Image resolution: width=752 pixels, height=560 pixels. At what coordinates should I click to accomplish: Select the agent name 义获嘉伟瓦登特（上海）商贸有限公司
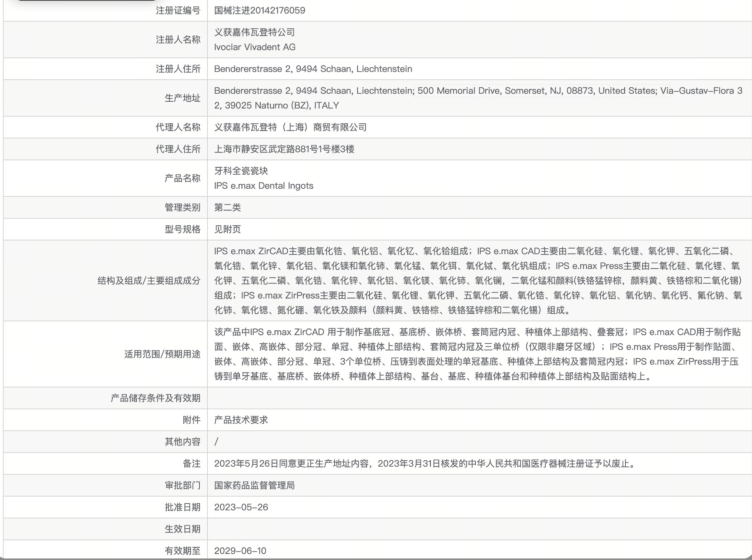[290, 127]
